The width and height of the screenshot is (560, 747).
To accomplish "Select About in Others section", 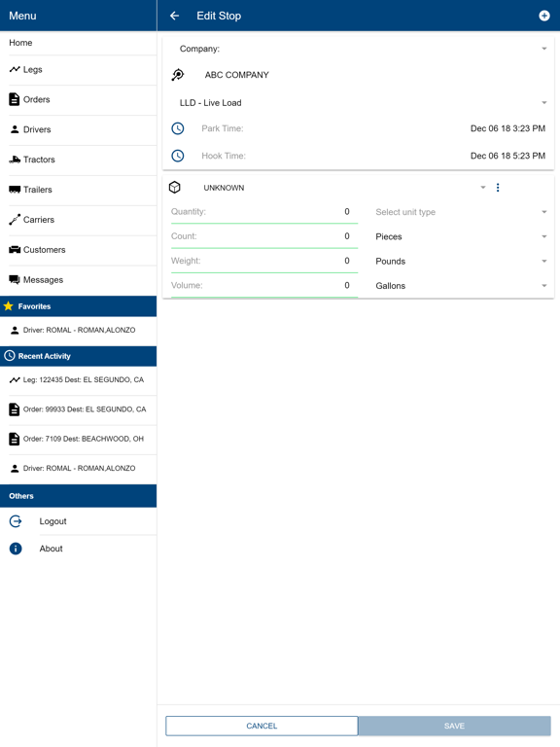I will (x=78, y=549).
